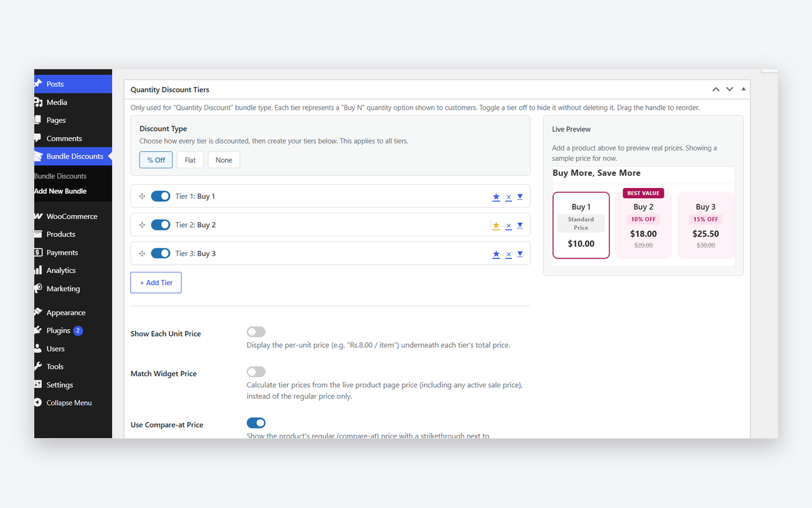Delete Tier 1 with X icon
The height and width of the screenshot is (508, 812).
point(509,197)
